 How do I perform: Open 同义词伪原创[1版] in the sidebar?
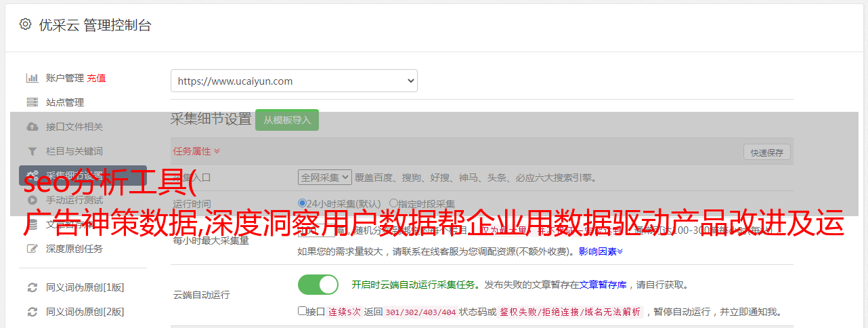(x=85, y=287)
